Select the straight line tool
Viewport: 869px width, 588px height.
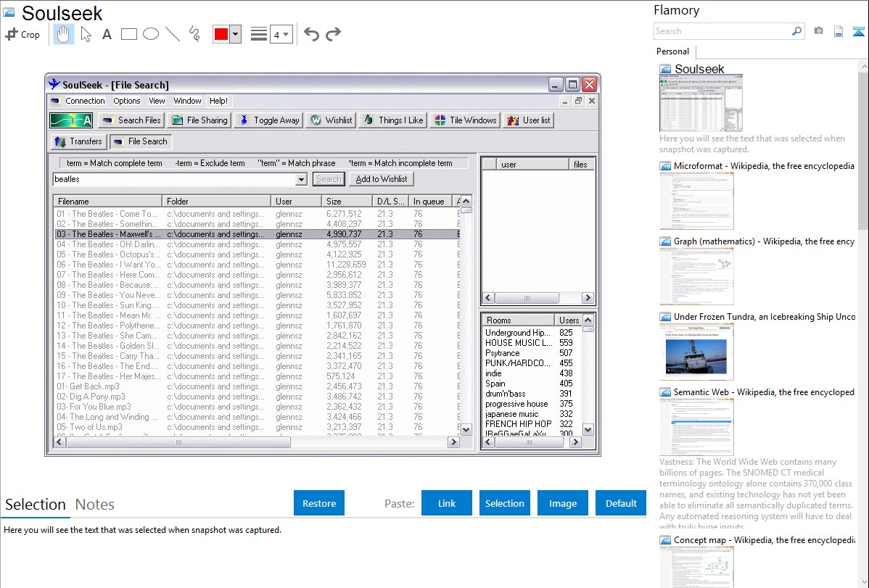point(173,34)
